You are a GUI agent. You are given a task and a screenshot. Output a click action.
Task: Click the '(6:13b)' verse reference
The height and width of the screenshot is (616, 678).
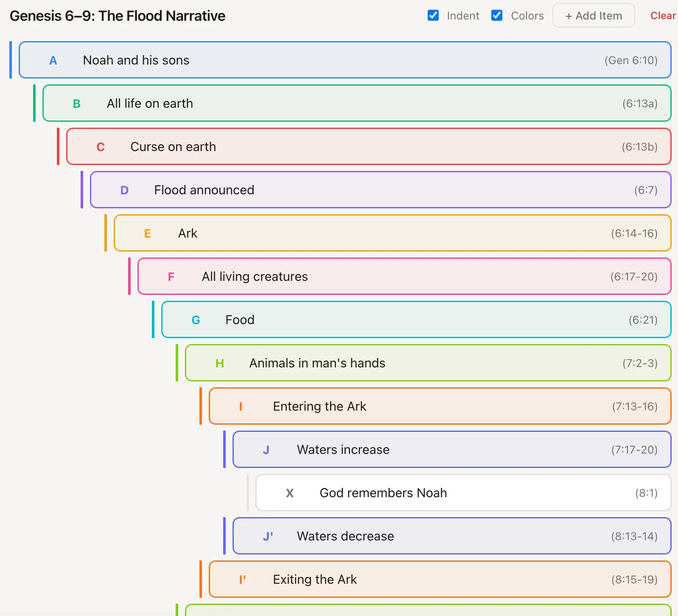tap(640, 147)
